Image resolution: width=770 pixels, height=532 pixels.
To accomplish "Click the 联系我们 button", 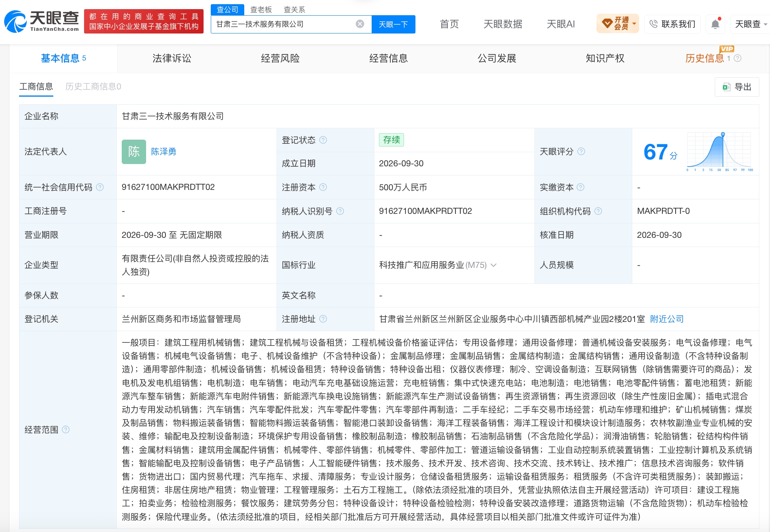I will coord(673,24).
